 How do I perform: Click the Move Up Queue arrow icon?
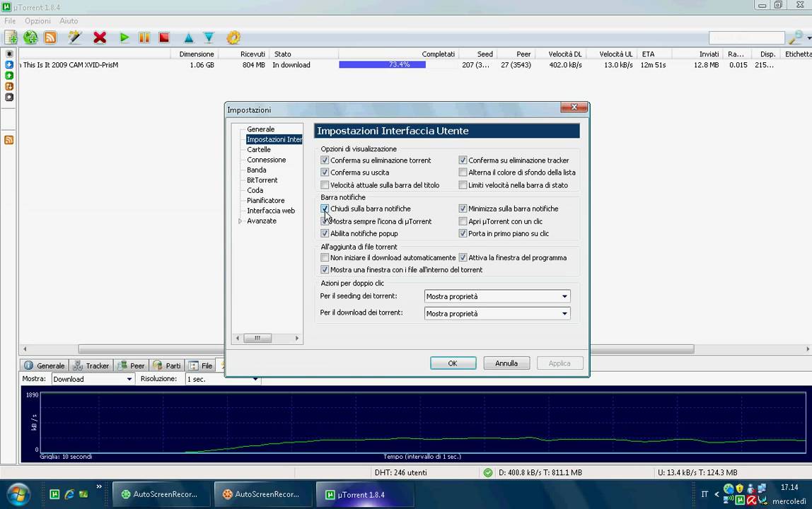click(188, 37)
